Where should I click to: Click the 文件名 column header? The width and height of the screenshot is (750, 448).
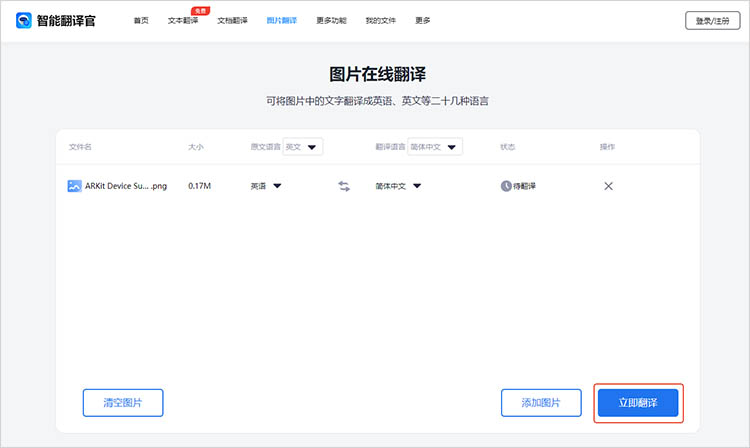pos(80,147)
